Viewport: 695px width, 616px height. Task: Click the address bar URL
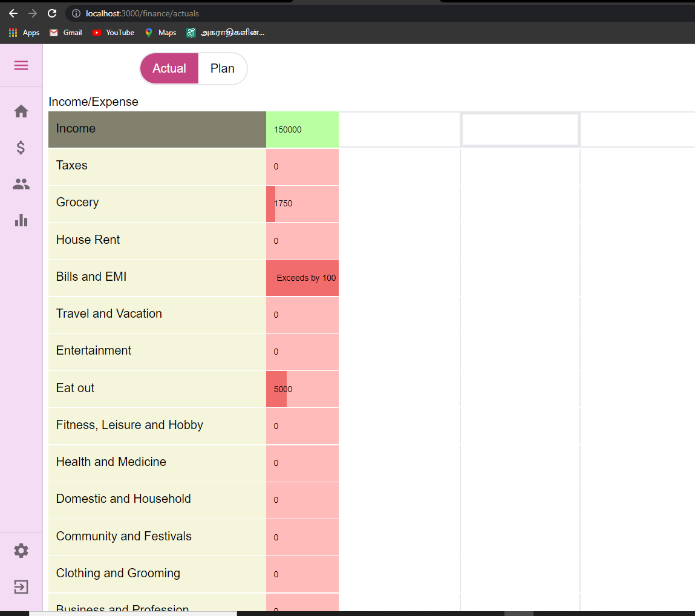pos(142,13)
